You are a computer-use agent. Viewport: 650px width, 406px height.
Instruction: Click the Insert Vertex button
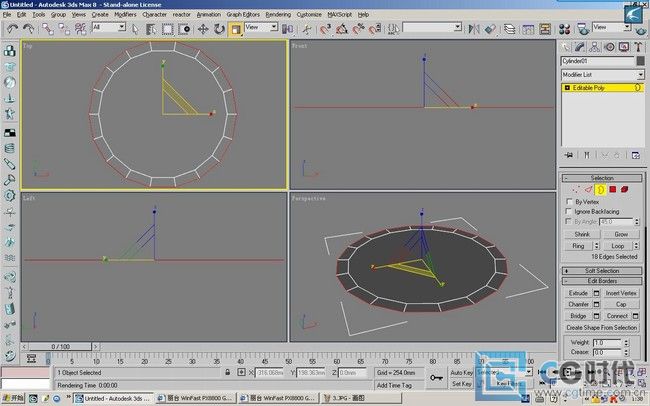pos(621,293)
